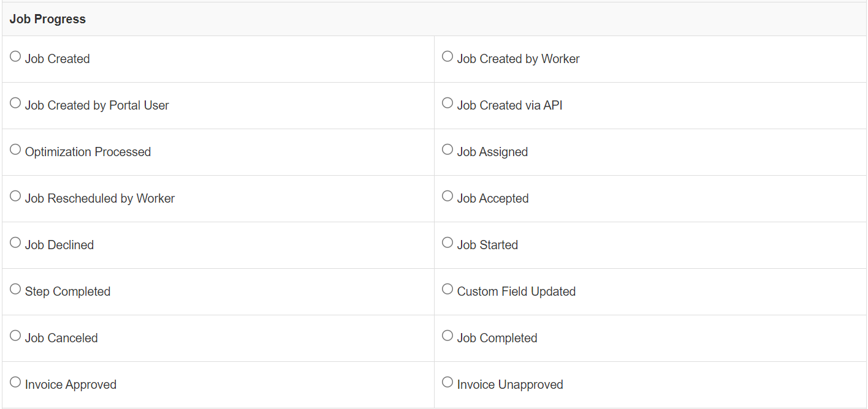Select the Job Accepted radio button
Image resolution: width=868 pixels, height=409 pixels.
447,195
